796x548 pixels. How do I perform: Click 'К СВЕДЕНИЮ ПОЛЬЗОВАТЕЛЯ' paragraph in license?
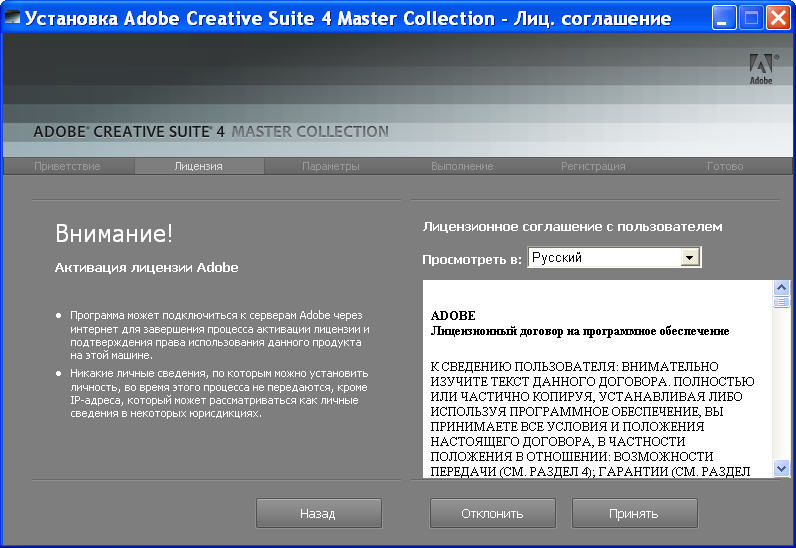pyautogui.click(x=592, y=419)
